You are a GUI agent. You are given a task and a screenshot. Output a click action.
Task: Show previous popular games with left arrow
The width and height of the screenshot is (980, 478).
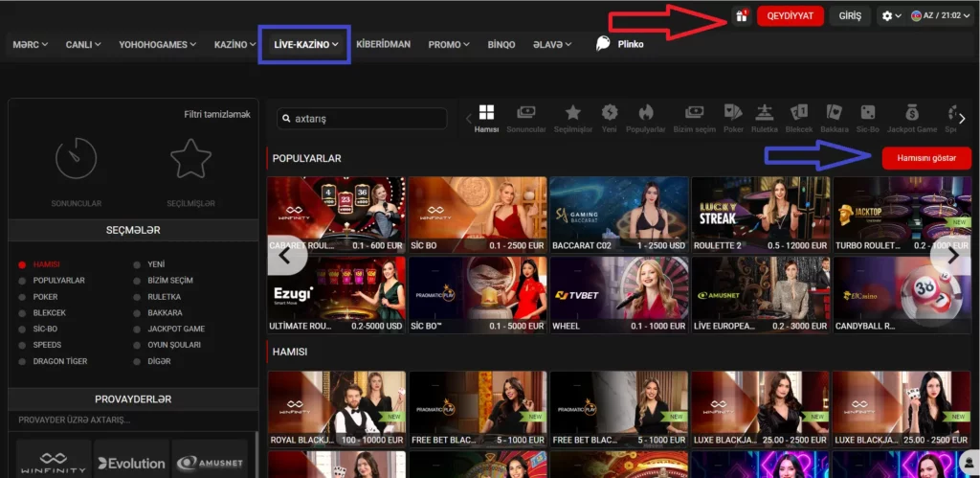(x=285, y=255)
